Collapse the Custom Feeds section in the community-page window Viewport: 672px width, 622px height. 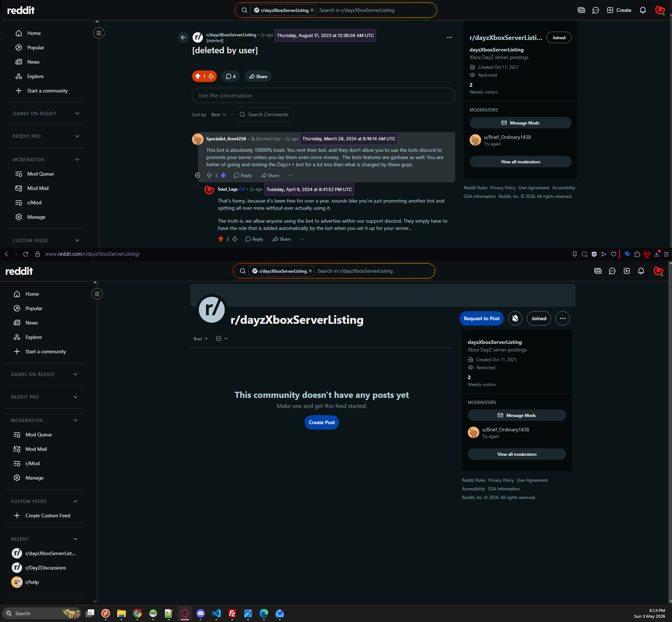45,501
